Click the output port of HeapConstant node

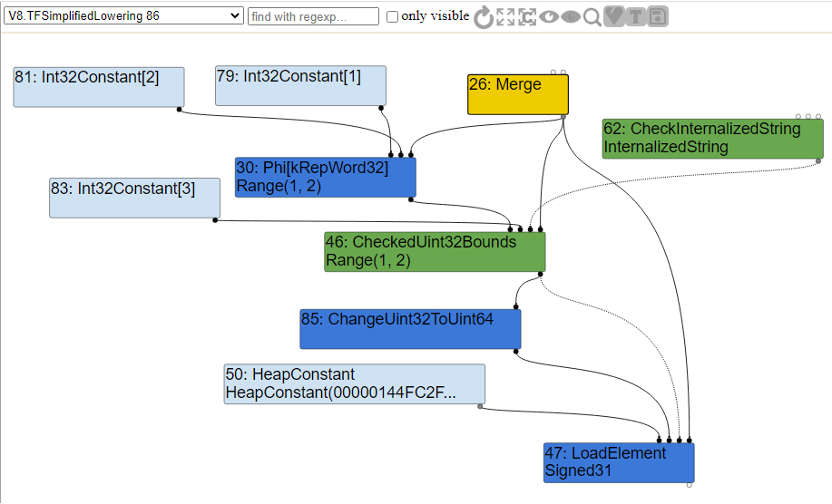coord(480,406)
